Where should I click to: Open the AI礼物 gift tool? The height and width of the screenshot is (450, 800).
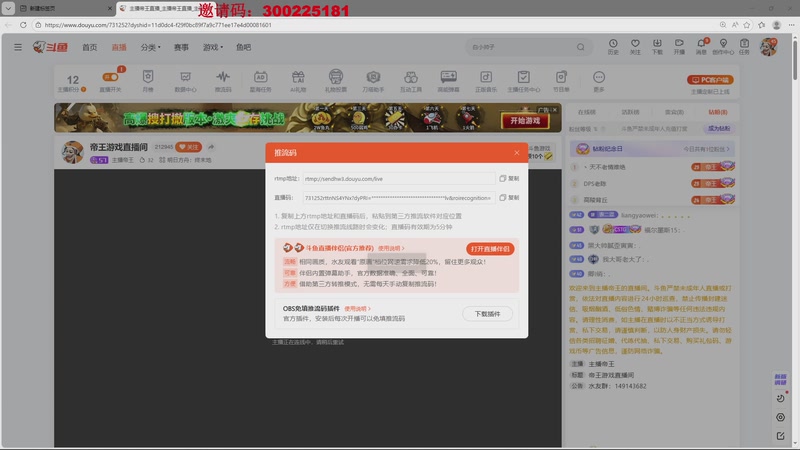pos(298,81)
